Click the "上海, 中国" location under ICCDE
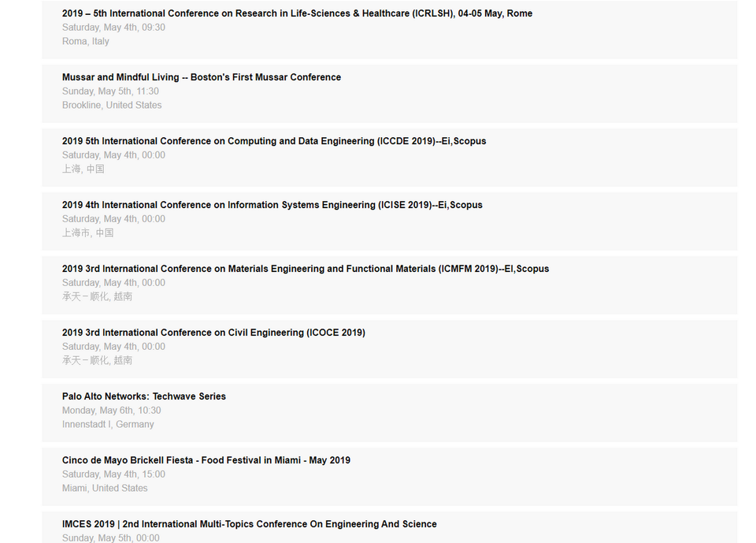Image resolution: width=756 pixels, height=543 pixels. [83, 169]
